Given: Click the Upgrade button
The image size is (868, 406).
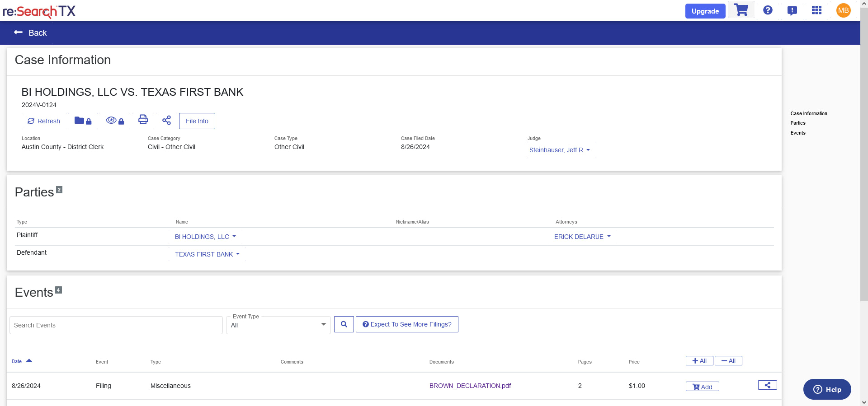Looking at the screenshot, I should pyautogui.click(x=705, y=11).
